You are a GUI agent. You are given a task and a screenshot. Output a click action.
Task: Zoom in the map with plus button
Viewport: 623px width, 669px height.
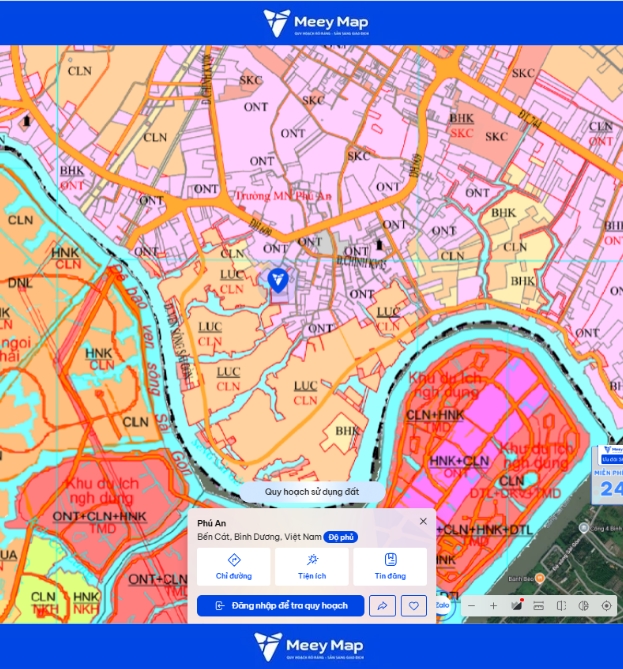(493, 606)
